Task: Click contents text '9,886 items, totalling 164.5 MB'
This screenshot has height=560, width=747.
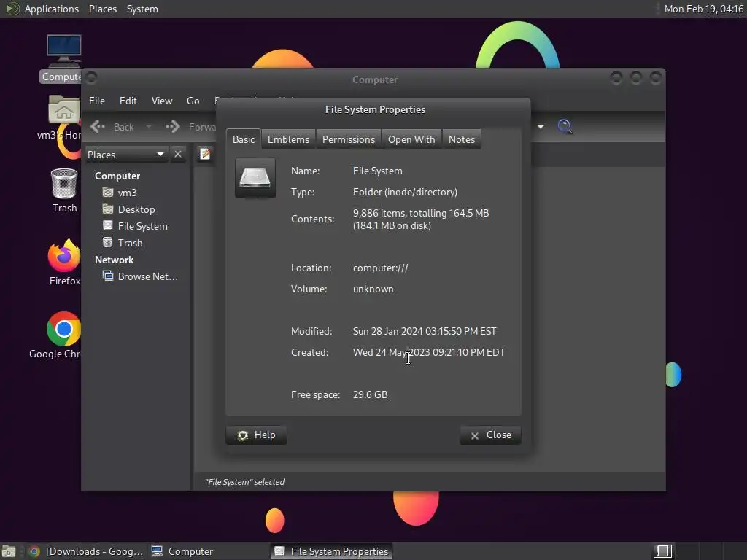Action: point(421,213)
